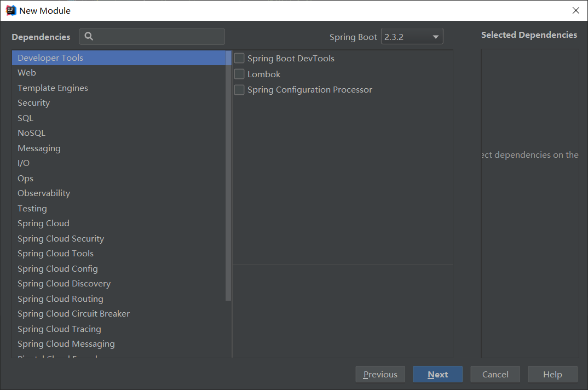The height and width of the screenshot is (390, 588).
Task: Open Spring Cloud Security category
Action: [x=119, y=239]
